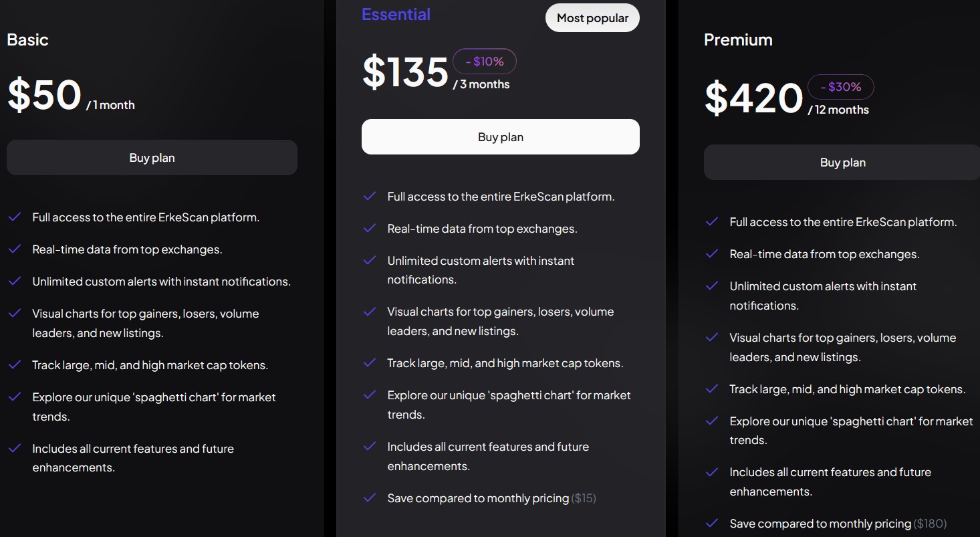980x537 pixels.
Task: Click the Premium plan Buy plan button
Action: (x=842, y=163)
